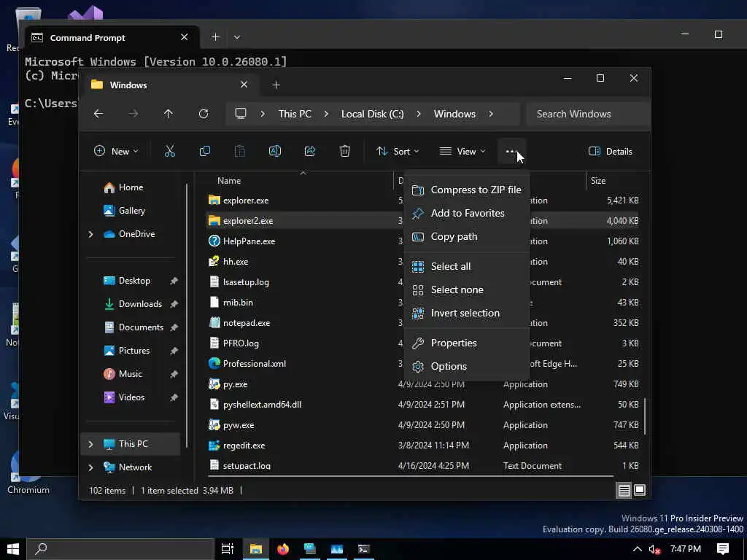Viewport: 747px width, 560px height.
Task: Choose Select all menu entry
Action: click(466, 267)
